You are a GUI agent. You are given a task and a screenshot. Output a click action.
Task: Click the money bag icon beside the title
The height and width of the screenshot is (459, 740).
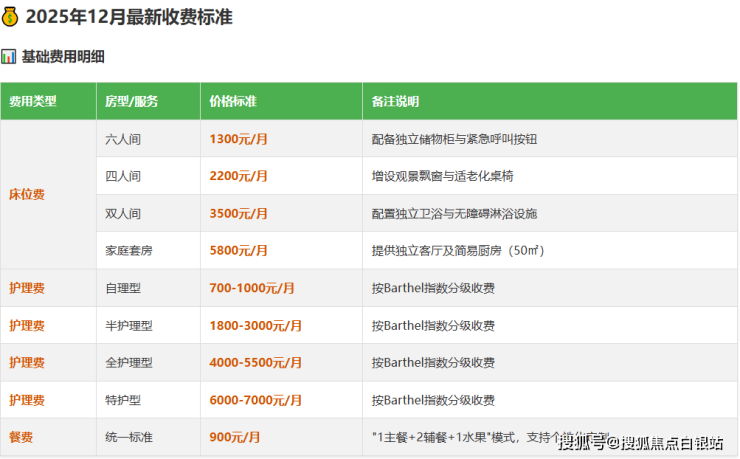(x=10, y=17)
